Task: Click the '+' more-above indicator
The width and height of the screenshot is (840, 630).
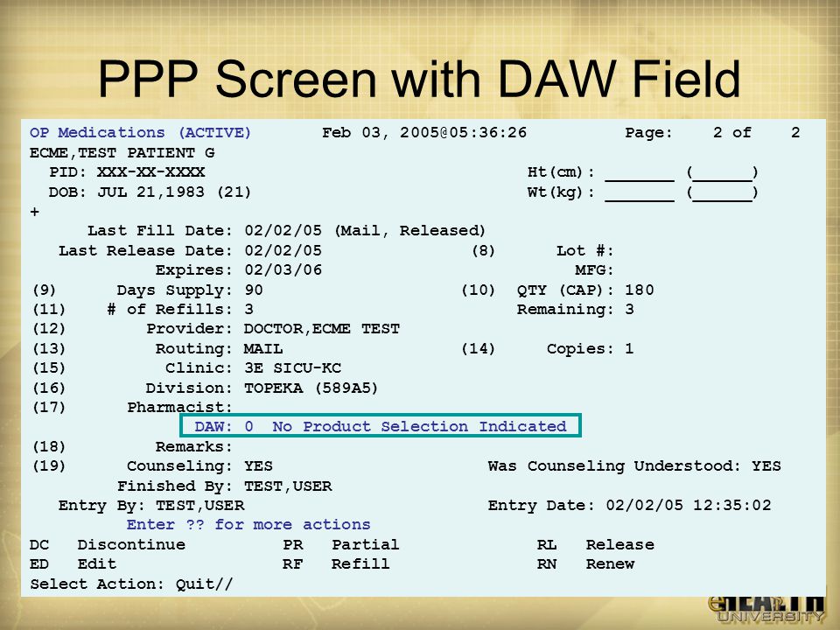Action: pyautogui.click(x=35, y=212)
